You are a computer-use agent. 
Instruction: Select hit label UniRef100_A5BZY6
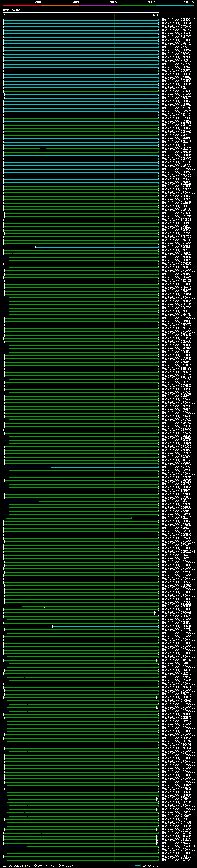[x=177, y=149]
